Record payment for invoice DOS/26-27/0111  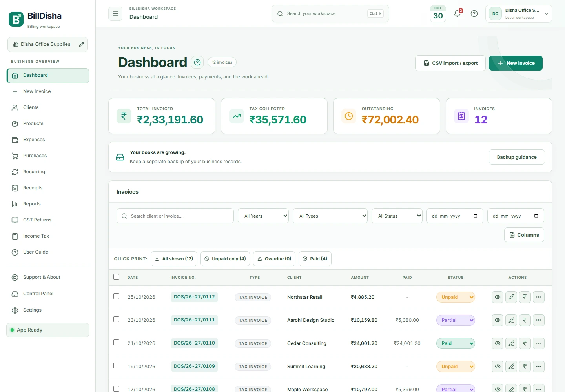tap(525, 320)
